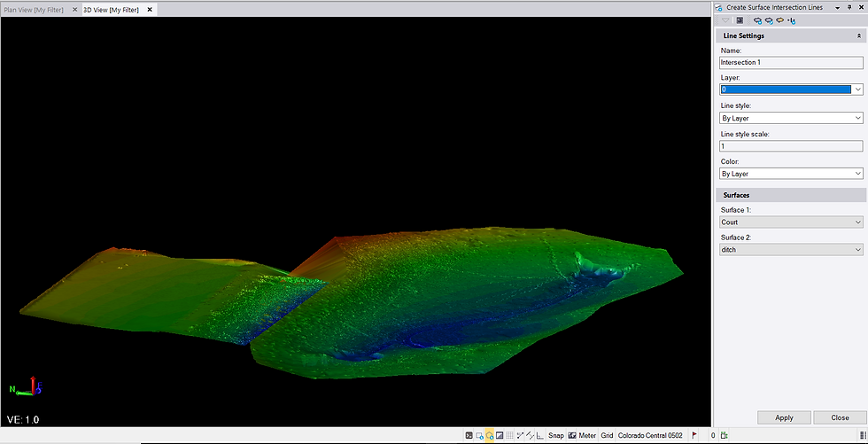Open the panel options arrow next to title
The image size is (868, 444).
pyautogui.click(x=838, y=8)
